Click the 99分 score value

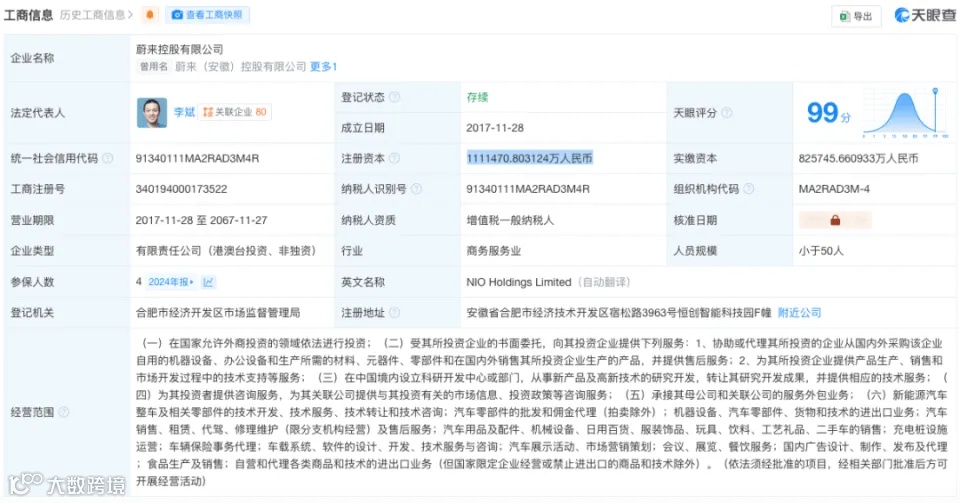point(829,113)
